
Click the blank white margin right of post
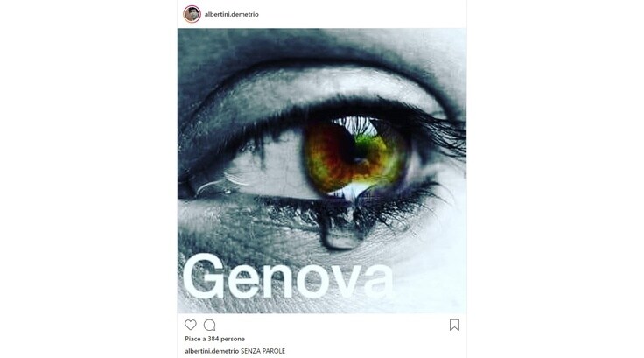[x=556, y=179]
